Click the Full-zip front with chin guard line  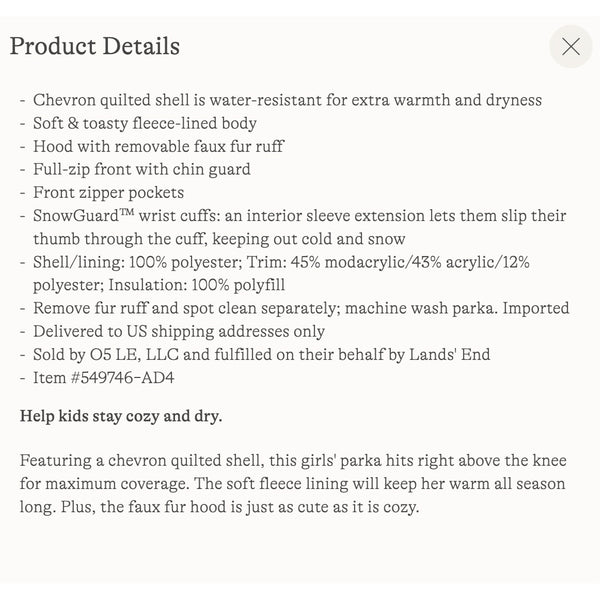pyautogui.click(x=142, y=170)
